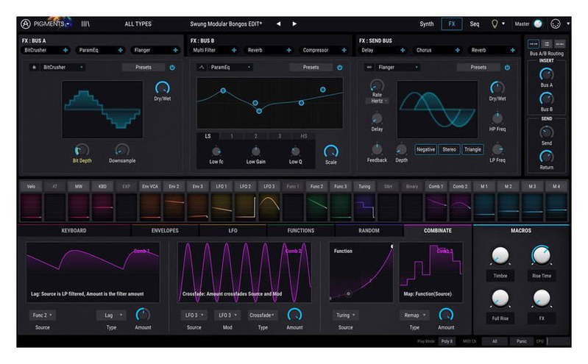This screenshot has height=364, width=588.
Task: Select third Bus A/B routing mode icon
Action: click(560, 44)
